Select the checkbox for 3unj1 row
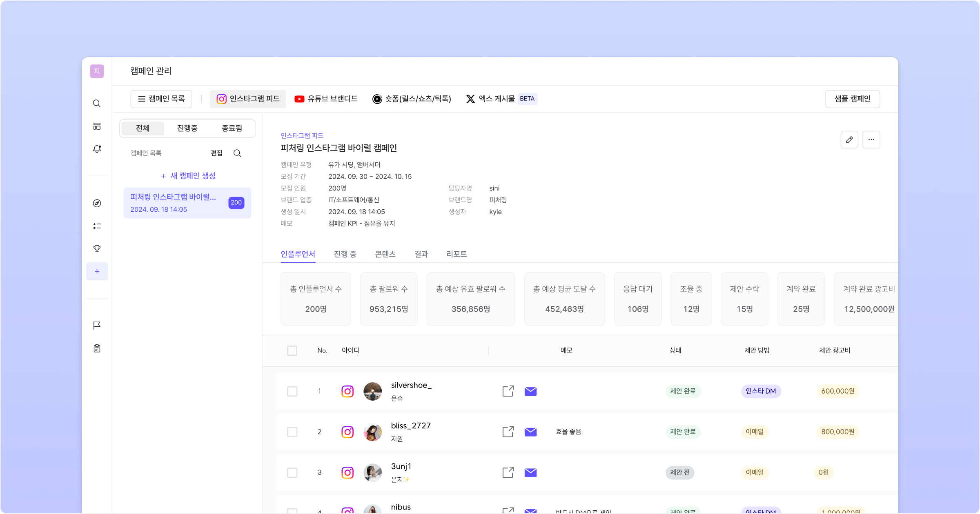Viewport: 980px width, 514px height. 292,472
